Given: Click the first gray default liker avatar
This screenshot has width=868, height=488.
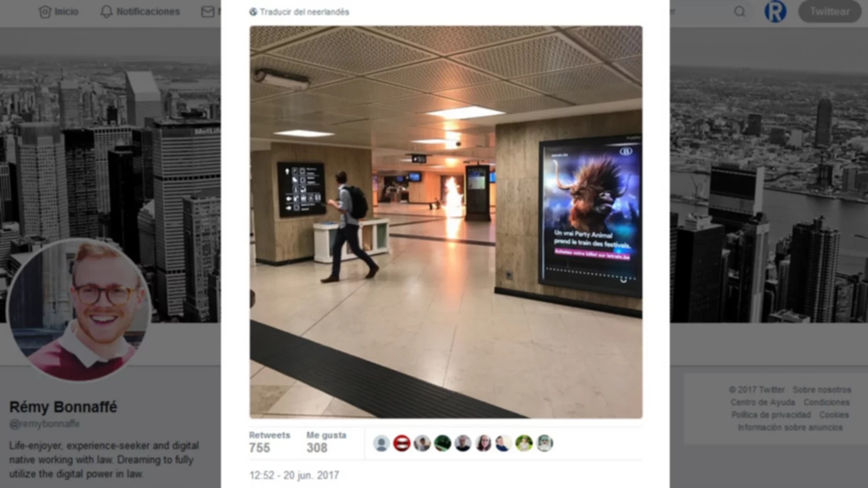Looking at the screenshot, I should [x=381, y=443].
